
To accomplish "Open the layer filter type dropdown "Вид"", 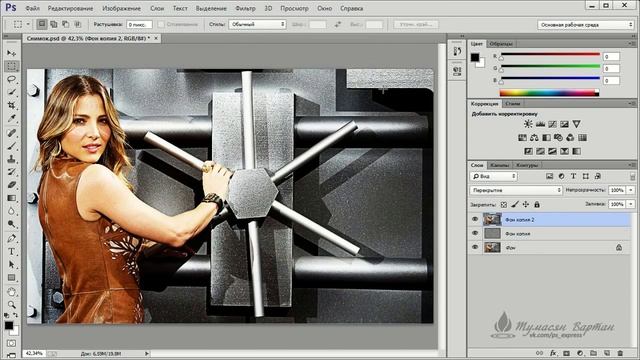I will (x=493, y=176).
